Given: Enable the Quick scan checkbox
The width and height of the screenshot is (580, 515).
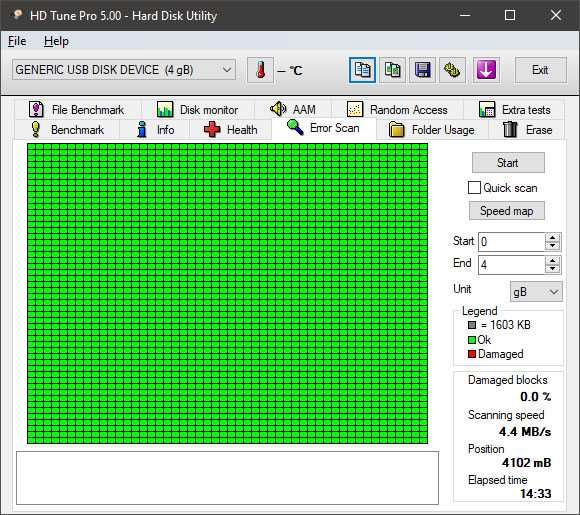Looking at the screenshot, I should (x=474, y=188).
